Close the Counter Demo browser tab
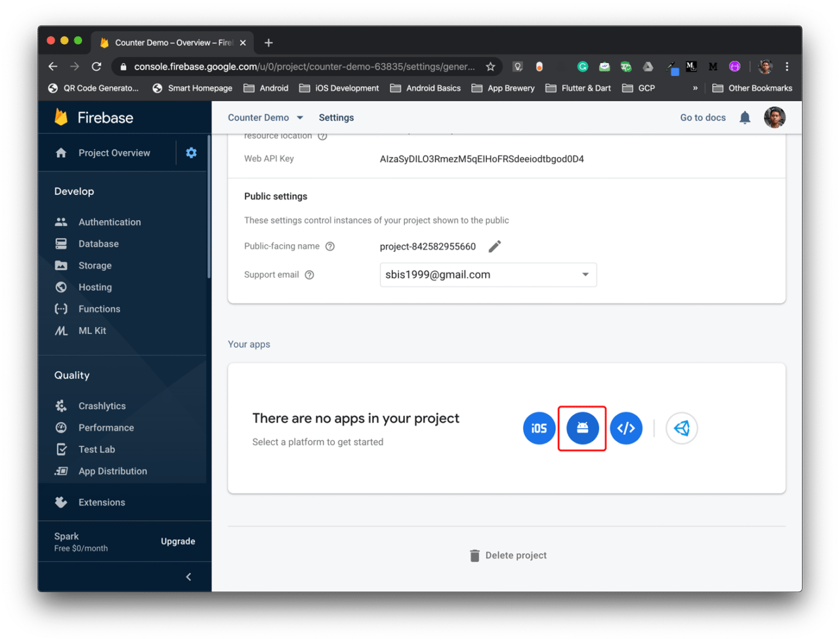The height and width of the screenshot is (642, 840). pos(243,43)
